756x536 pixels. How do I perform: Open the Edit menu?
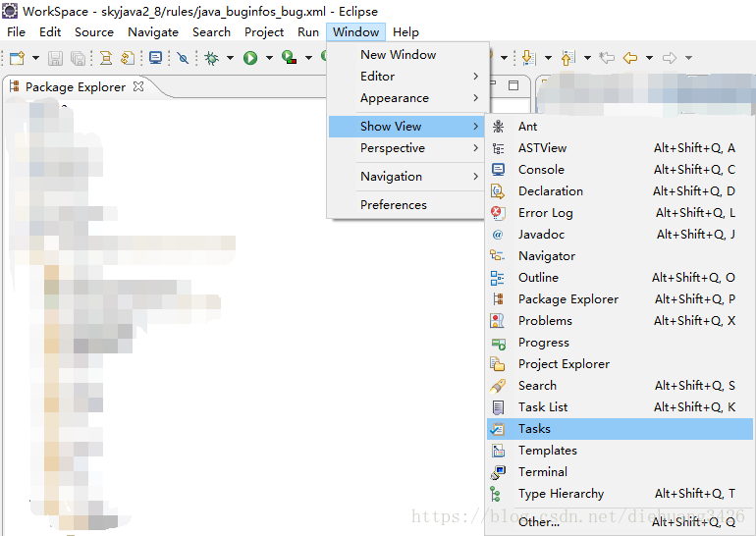coord(50,31)
